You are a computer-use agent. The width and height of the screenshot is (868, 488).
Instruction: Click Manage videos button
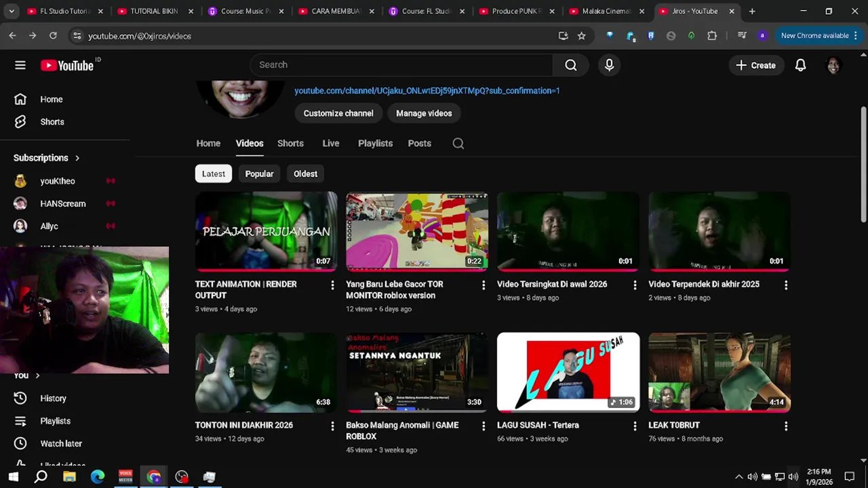click(x=424, y=113)
